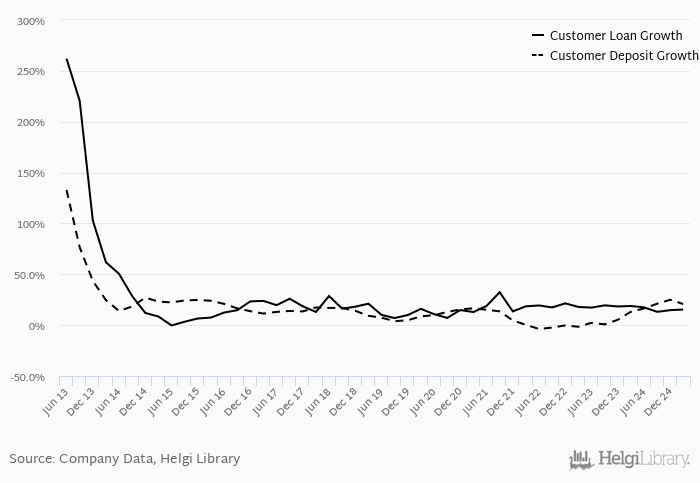Select the Dec 14 axis label
Screen dimensions: 700x483
coord(134,402)
